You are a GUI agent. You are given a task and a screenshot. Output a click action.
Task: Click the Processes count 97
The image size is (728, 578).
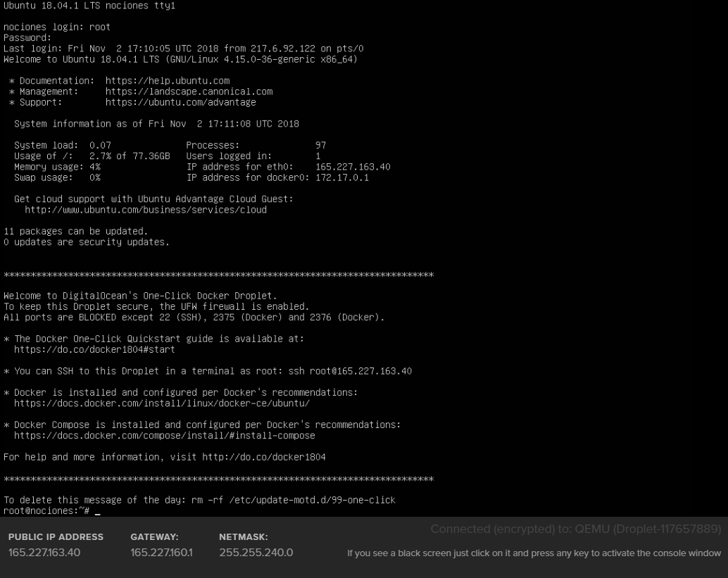[321, 145]
